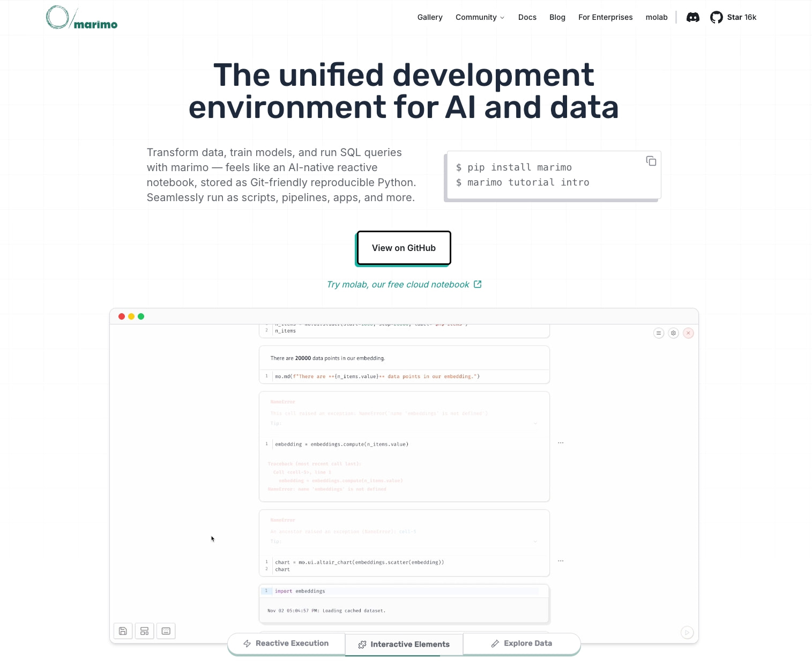812x672 pixels.
Task: Click the embeddings.compute code line
Action: tap(341, 444)
